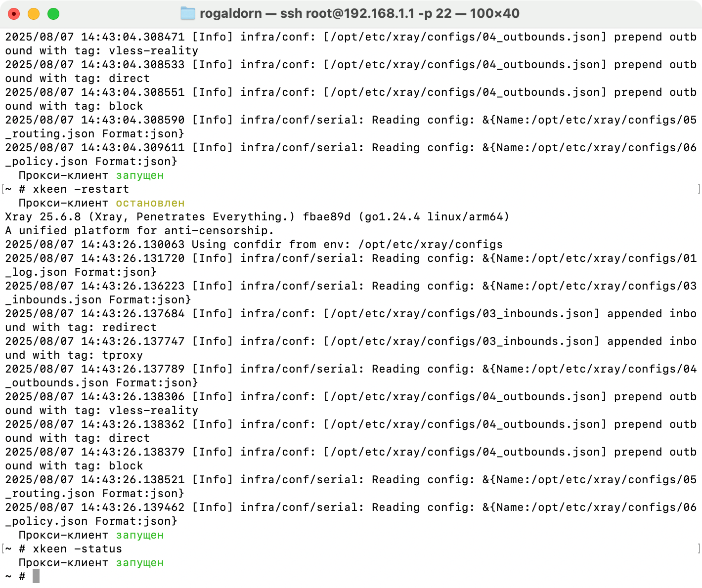
Task: Click right bracket mark on 'xkeen -status' line
Action: [x=699, y=548]
